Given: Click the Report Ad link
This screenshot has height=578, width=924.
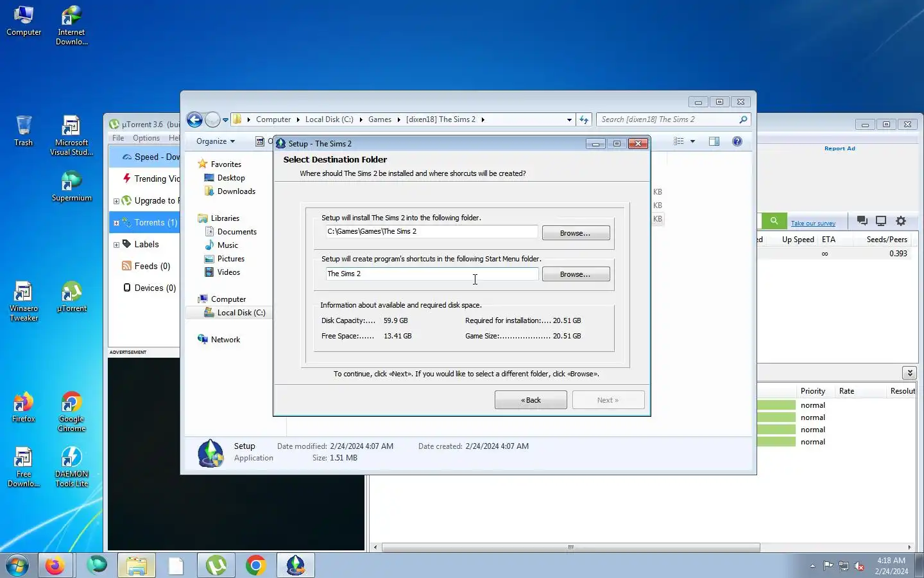Looking at the screenshot, I should [x=840, y=148].
